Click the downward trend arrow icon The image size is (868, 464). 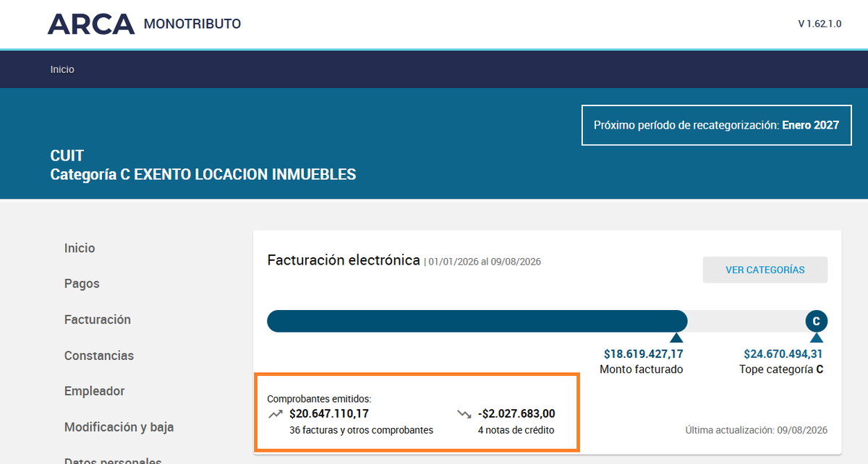pos(464,414)
